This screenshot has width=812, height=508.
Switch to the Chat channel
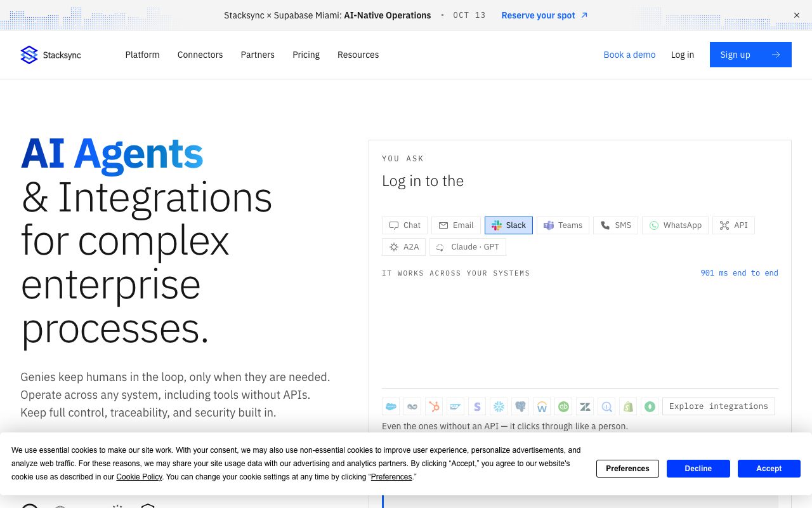click(x=405, y=225)
